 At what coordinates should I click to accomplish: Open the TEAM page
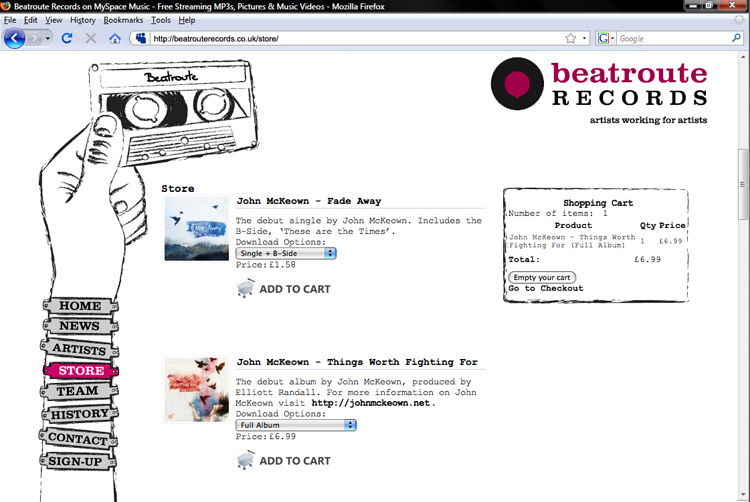pyautogui.click(x=77, y=391)
